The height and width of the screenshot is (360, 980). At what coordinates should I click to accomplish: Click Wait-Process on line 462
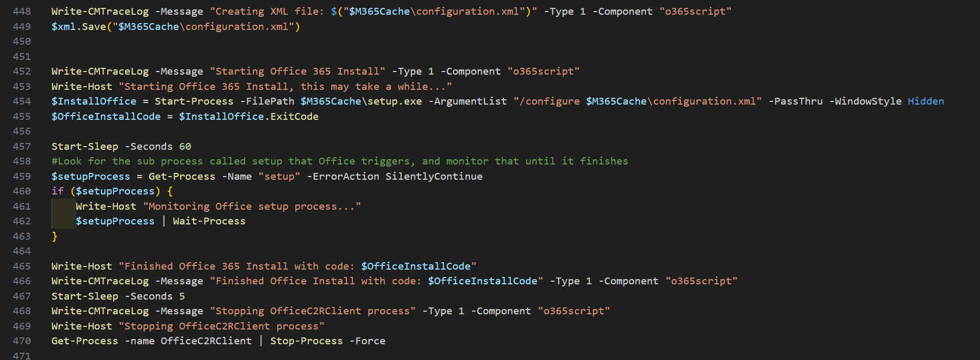(x=209, y=221)
